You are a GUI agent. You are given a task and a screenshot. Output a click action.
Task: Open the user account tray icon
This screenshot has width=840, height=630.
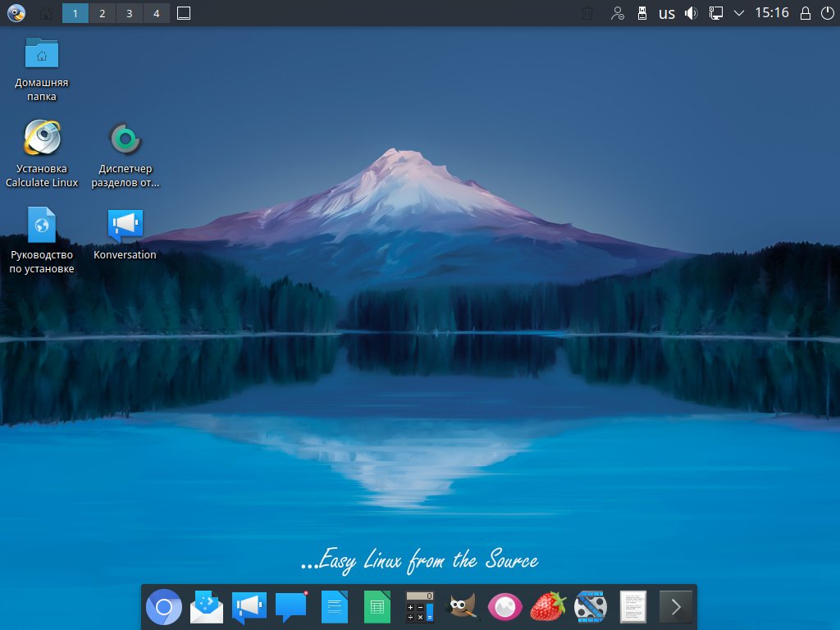617,13
